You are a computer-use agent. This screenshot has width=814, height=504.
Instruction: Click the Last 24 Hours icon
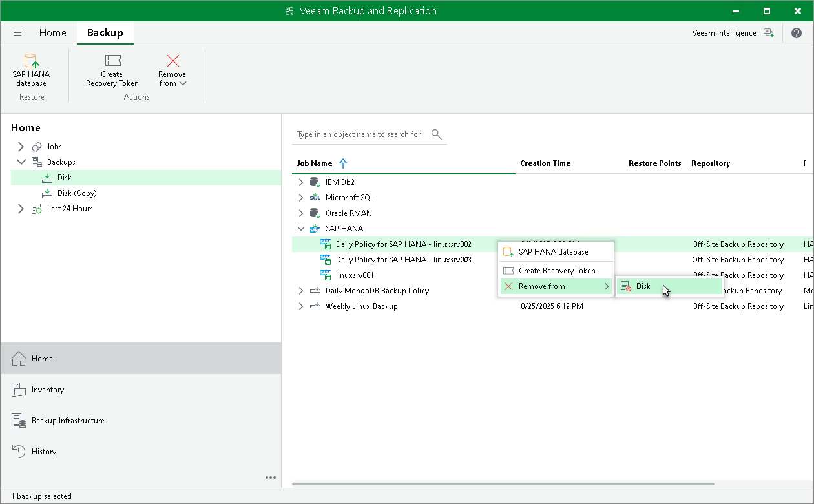pos(37,209)
